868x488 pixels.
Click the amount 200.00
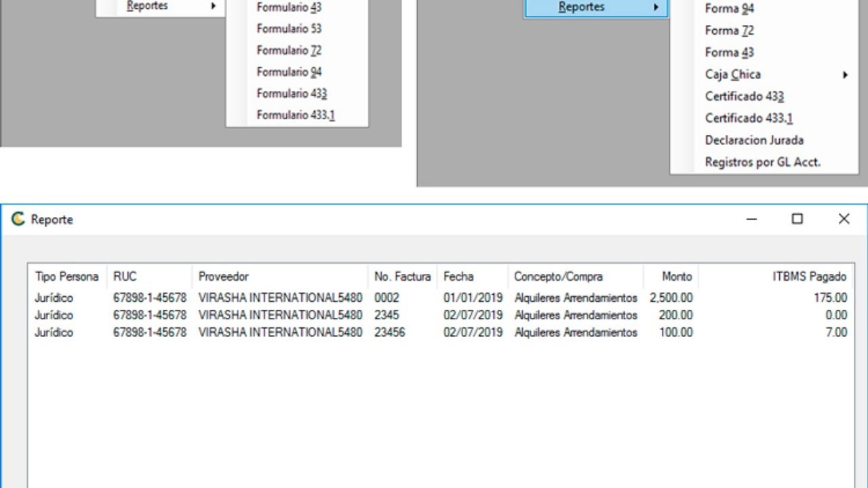click(x=676, y=315)
